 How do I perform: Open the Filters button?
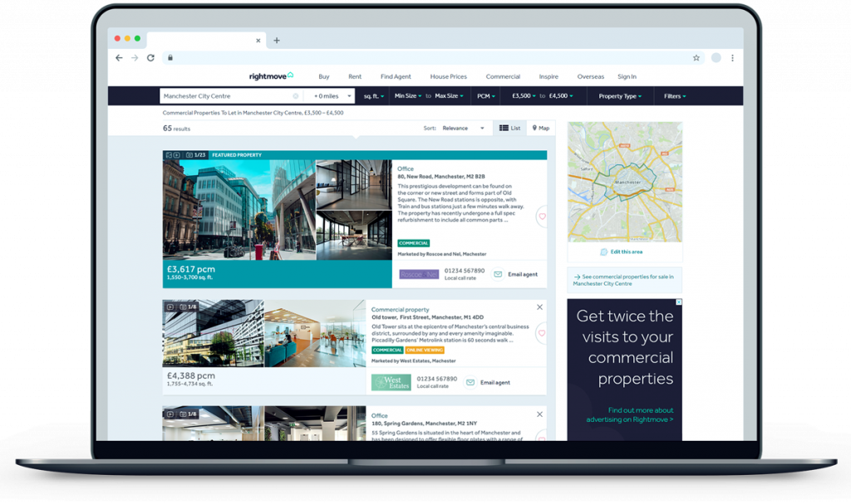673,95
